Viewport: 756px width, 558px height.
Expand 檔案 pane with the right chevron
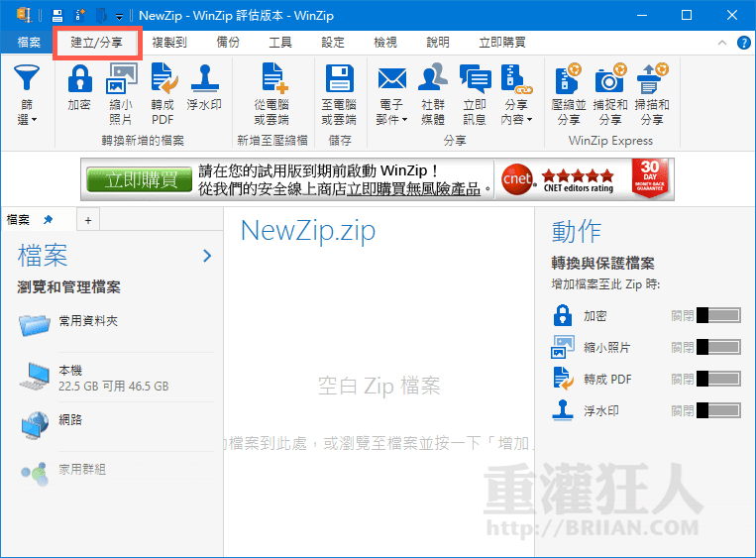207,256
